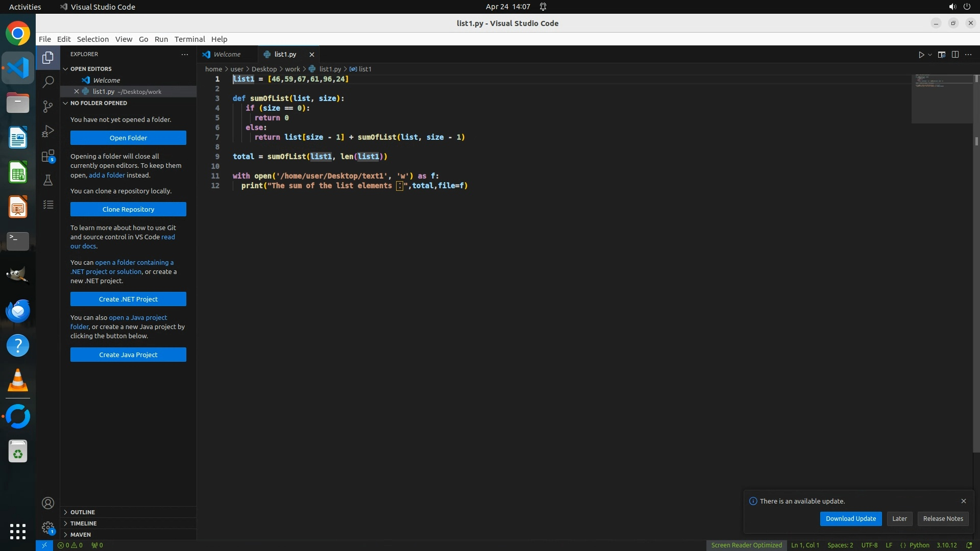Open the Manage gear settings menu
The image size is (980, 551).
(48, 528)
